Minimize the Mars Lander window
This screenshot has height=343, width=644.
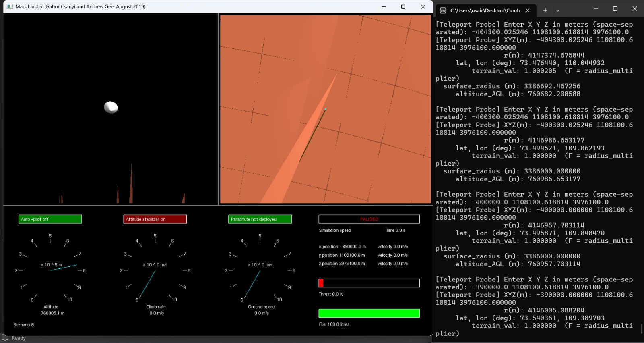pos(384,6)
